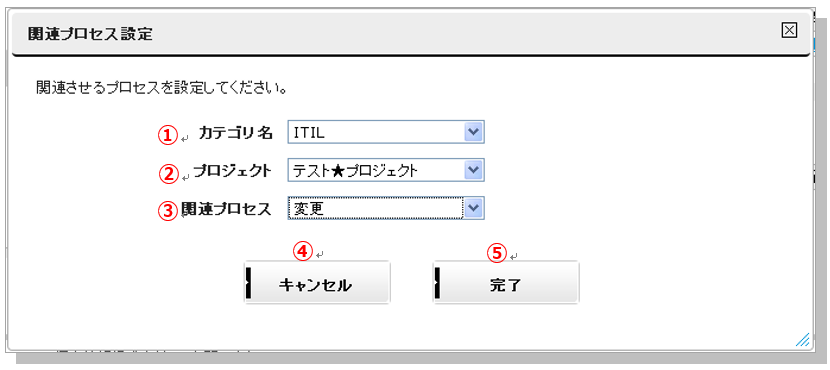Click the red circled number ③ marker
The image size is (830, 370).
click(x=168, y=210)
